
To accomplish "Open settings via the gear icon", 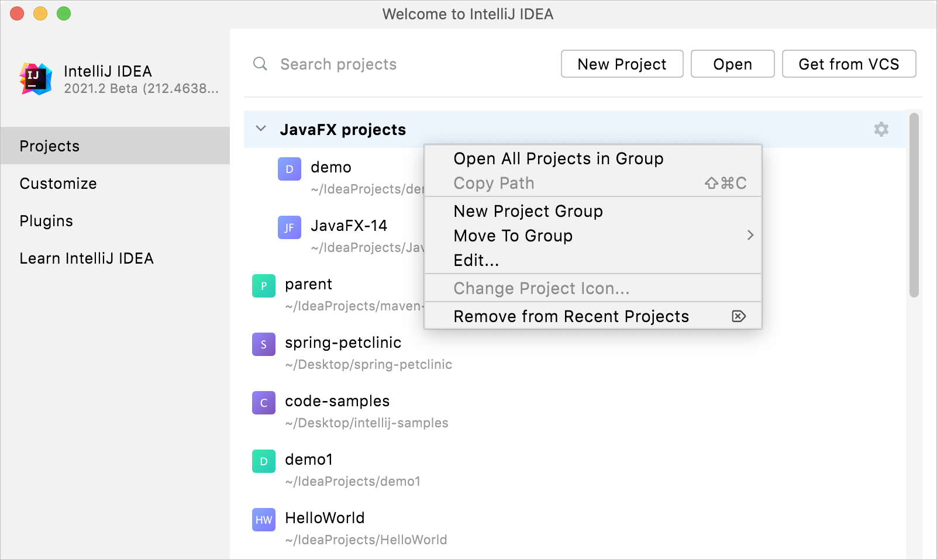I will [x=881, y=129].
